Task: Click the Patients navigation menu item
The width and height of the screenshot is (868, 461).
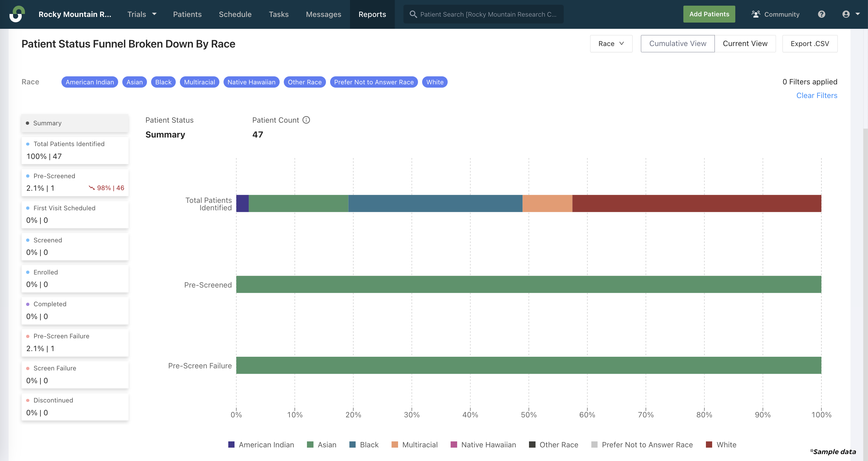Action: (187, 14)
